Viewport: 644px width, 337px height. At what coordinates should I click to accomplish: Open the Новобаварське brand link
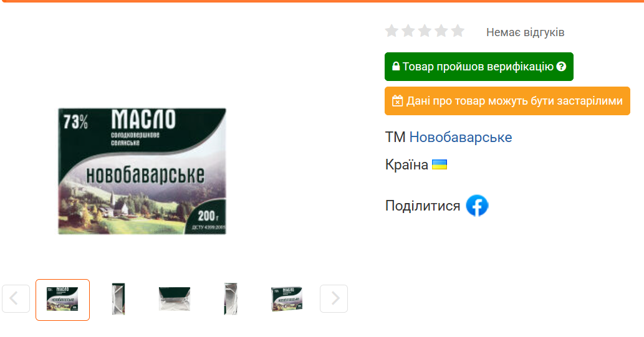coord(461,137)
